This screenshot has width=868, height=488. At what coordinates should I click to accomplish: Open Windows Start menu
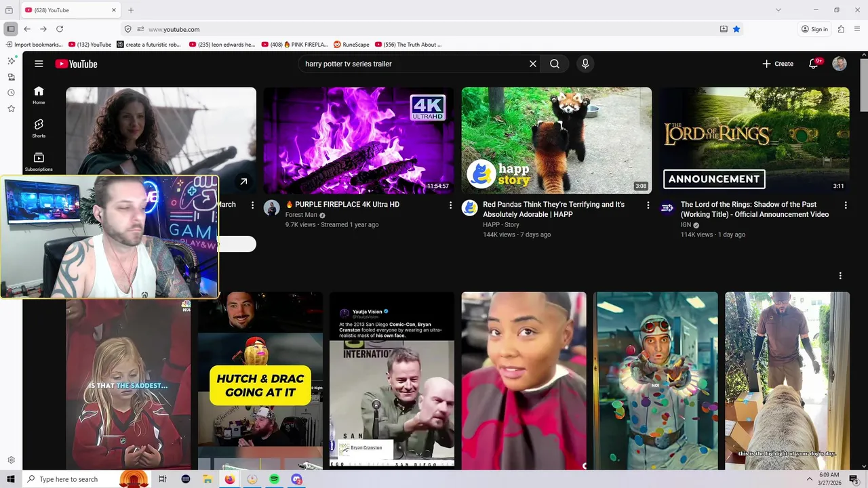(x=10, y=479)
